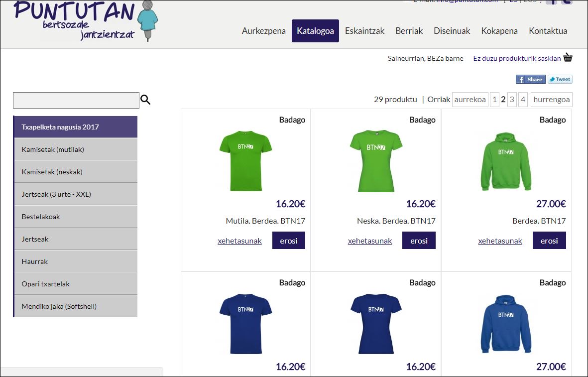View xehetasunak for the 27.00€ green hoodie

[x=500, y=241]
